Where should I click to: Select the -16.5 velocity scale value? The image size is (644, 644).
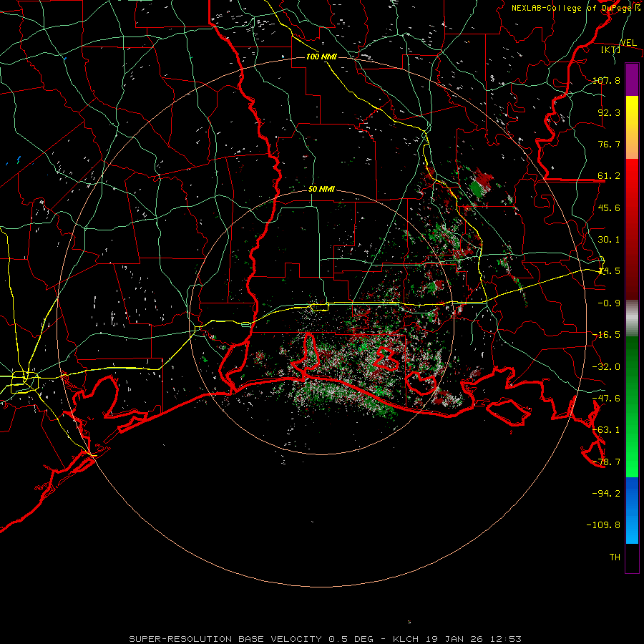click(606, 335)
